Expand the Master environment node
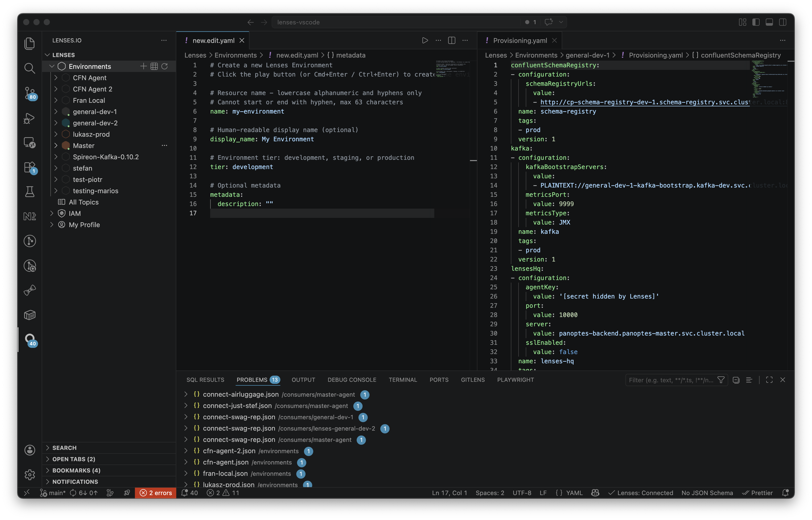 [x=56, y=145]
